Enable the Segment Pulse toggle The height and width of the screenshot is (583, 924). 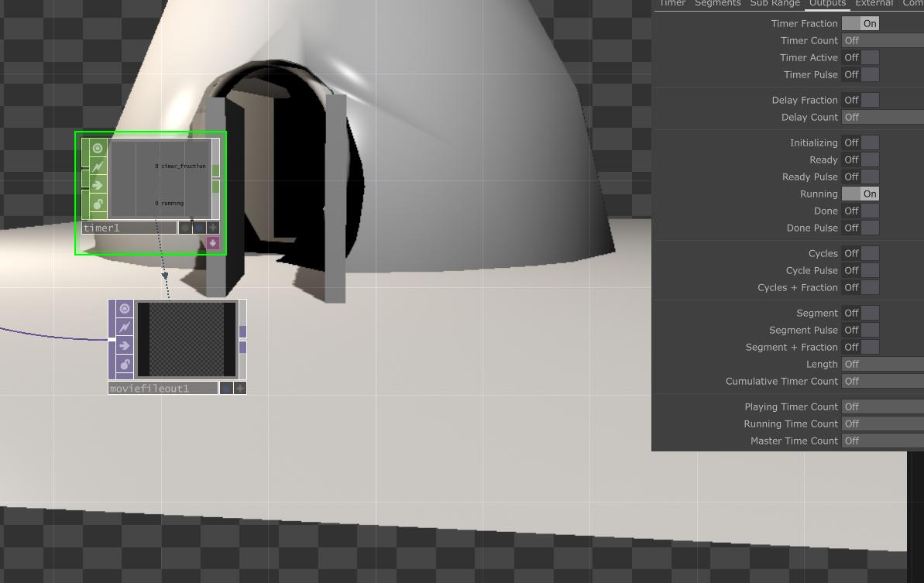point(860,330)
